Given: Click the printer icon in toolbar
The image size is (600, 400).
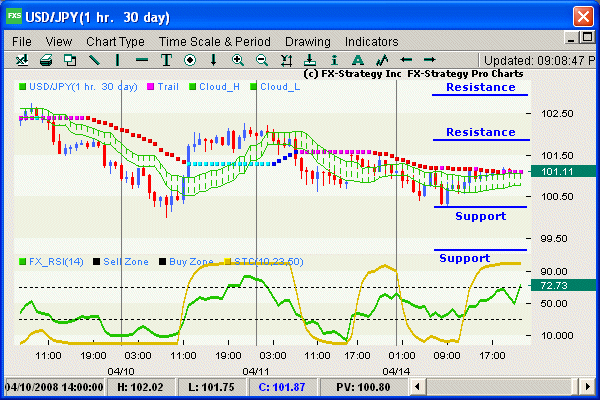Looking at the screenshot, I should 46,60.
